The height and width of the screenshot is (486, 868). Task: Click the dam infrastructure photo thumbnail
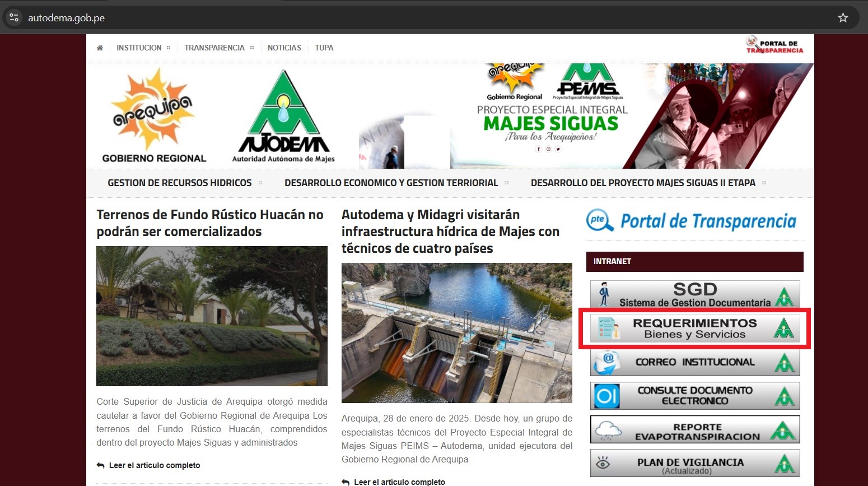click(x=457, y=333)
